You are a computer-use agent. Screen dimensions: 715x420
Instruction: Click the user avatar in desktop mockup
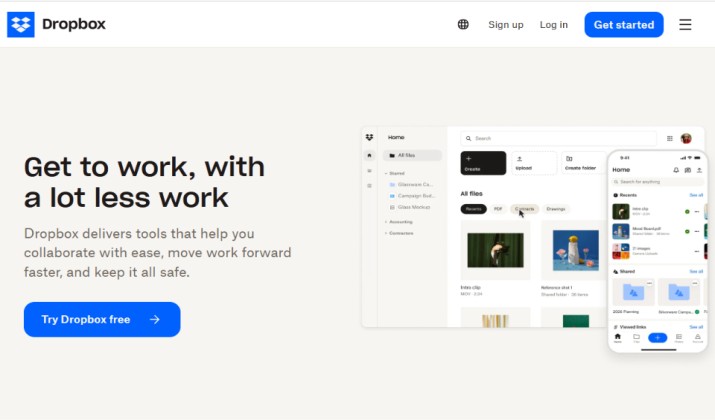(x=686, y=138)
